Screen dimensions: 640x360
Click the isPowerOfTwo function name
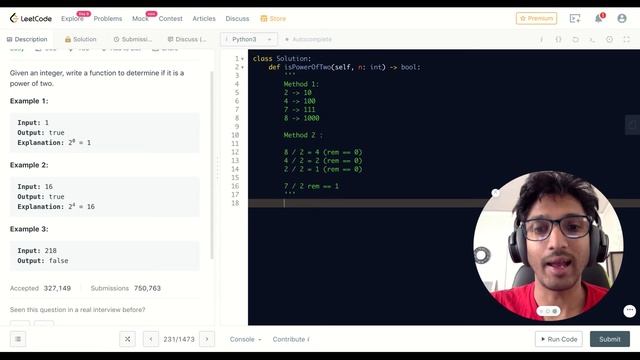click(308, 67)
